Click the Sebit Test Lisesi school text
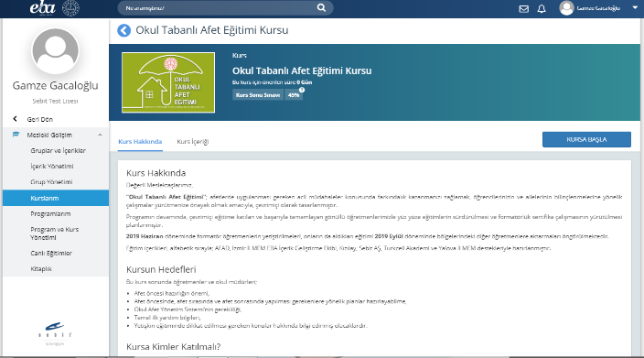This screenshot has width=644, height=358. tap(55, 101)
